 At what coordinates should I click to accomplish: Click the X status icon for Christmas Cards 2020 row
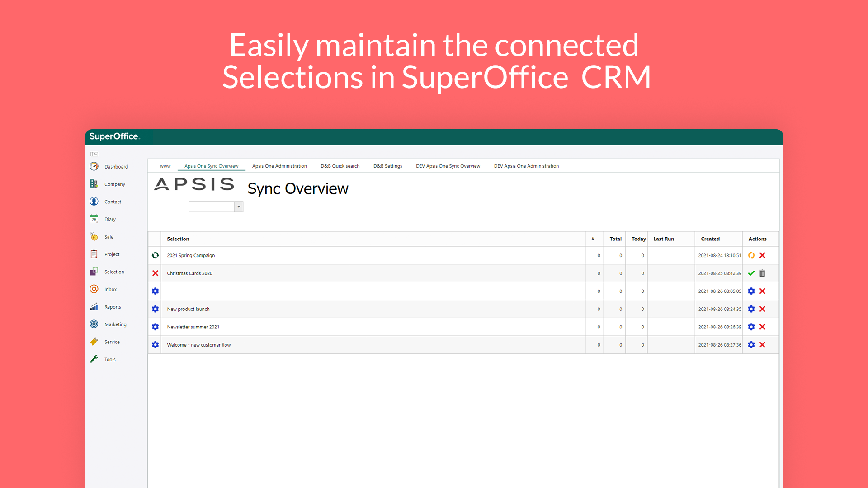pyautogui.click(x=155, y=273)
